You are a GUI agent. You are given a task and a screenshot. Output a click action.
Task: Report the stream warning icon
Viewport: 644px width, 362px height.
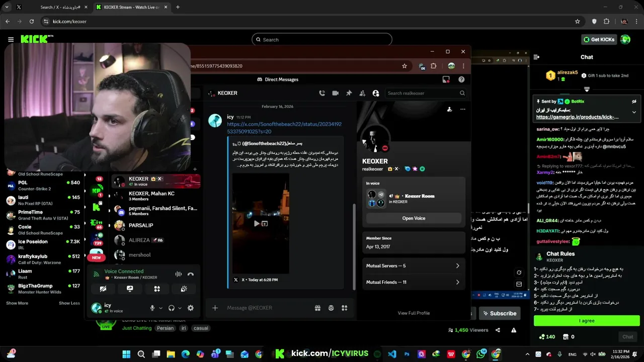click(x=514, y=330)
